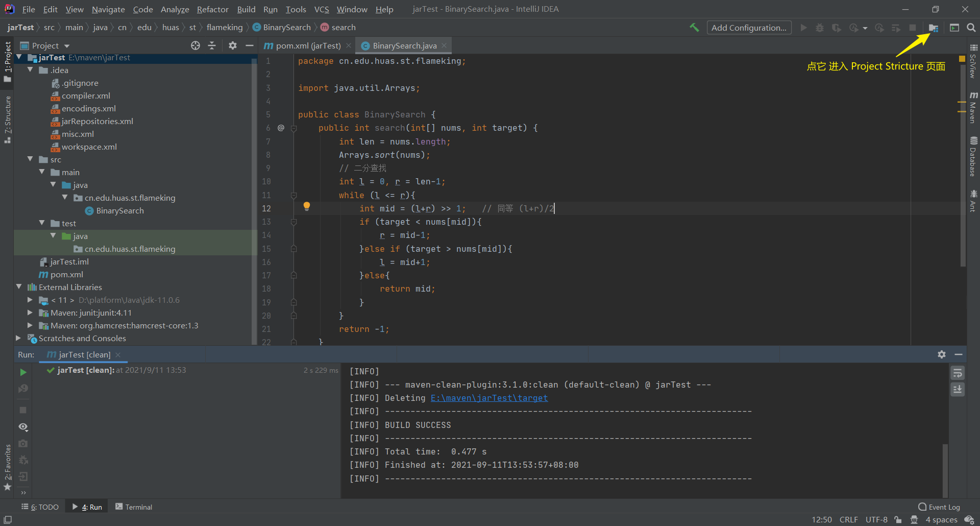980x526 pixels.
Task: Open the Maven tool window on the right
Action: point(973,108)
